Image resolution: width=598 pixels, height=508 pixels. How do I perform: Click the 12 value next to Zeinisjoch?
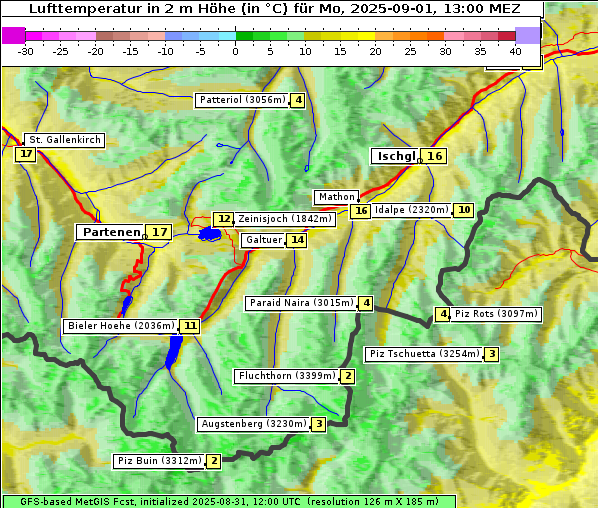click(x=223, y=219)
